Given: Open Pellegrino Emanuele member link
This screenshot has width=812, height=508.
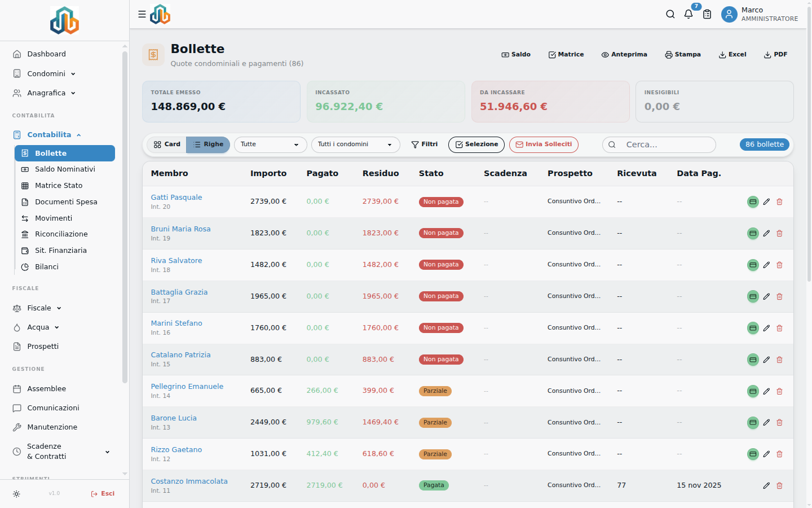Looking at the screenshot, I should (x=187, y=387).
